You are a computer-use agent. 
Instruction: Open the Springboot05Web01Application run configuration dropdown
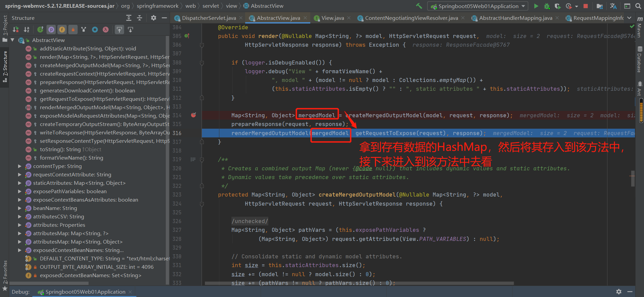click(478, 6)
